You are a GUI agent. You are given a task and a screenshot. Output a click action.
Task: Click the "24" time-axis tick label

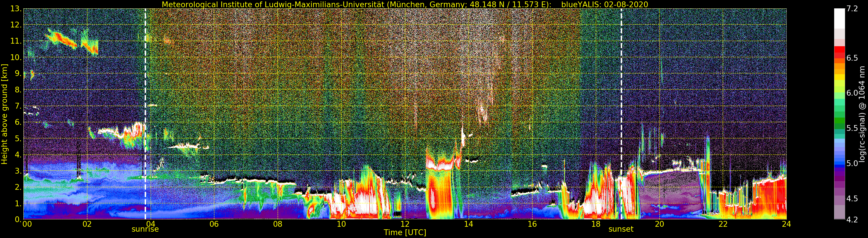point(786,224)
